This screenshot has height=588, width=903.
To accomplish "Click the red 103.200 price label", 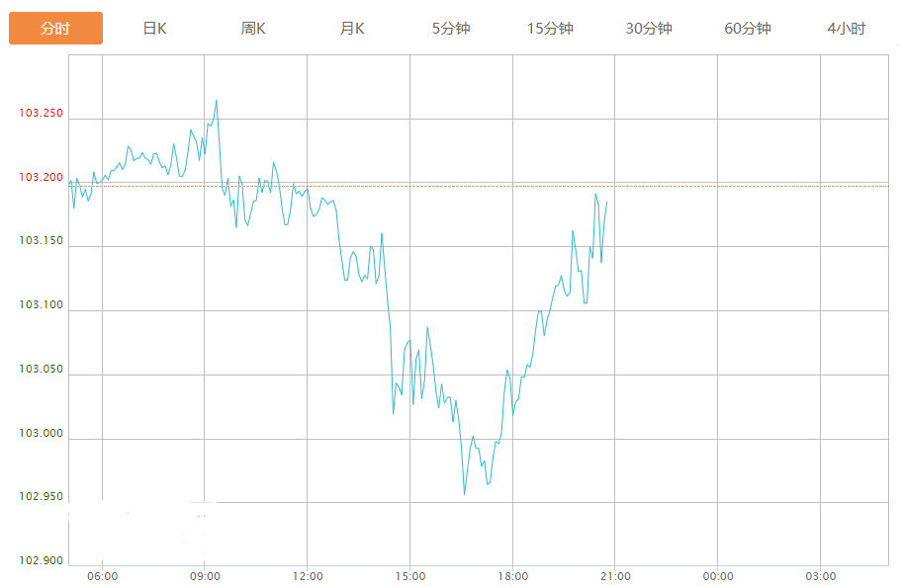I will point(41,178).
